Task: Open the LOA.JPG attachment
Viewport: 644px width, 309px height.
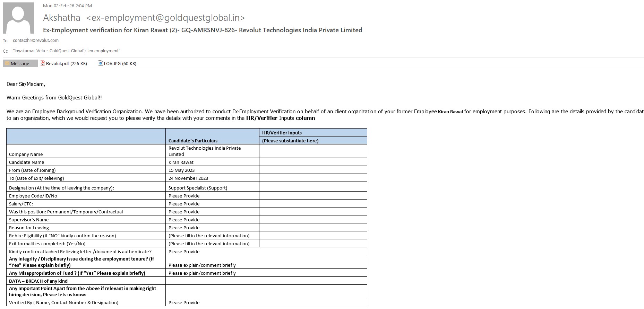Action: [x=120, y=63]
